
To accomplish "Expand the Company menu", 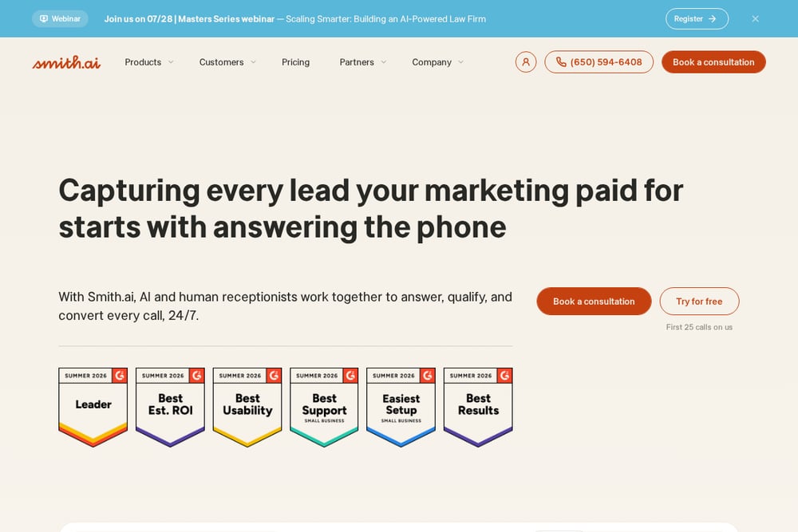I will coord(437,62).
